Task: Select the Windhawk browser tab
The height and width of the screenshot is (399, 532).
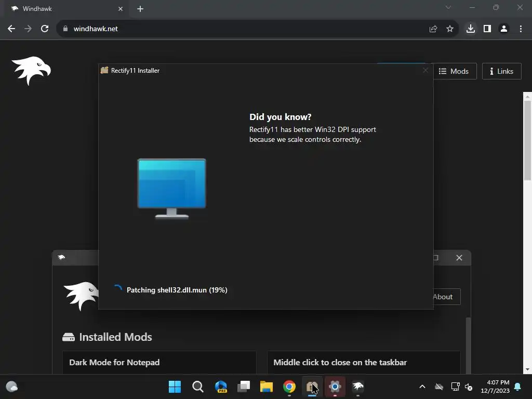Action: 66,9
